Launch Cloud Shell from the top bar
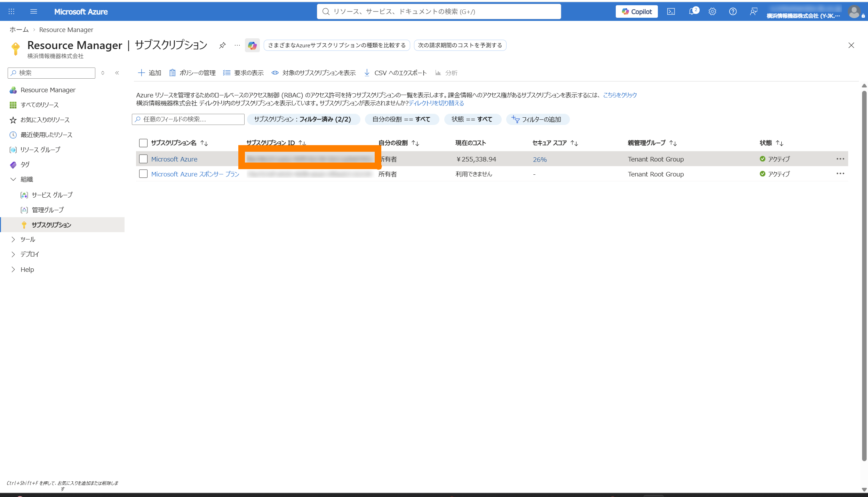 [x=671, y=11]
